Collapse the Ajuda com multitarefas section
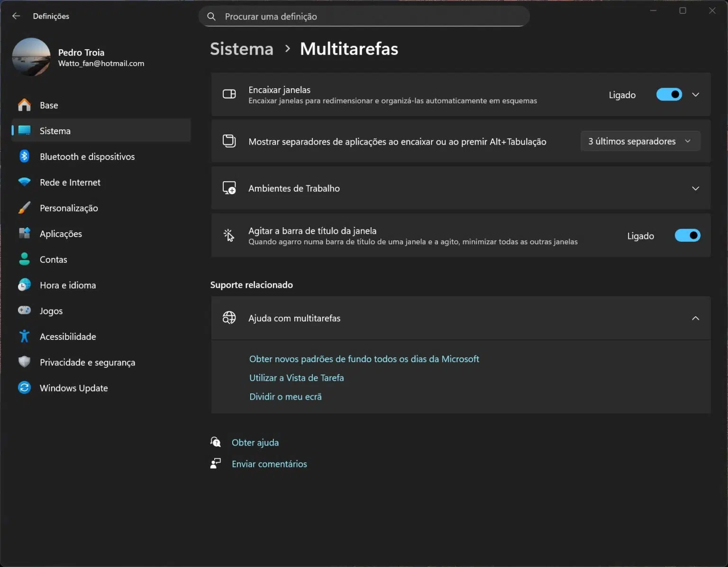The image size is (728, 567). coord(695,318)
